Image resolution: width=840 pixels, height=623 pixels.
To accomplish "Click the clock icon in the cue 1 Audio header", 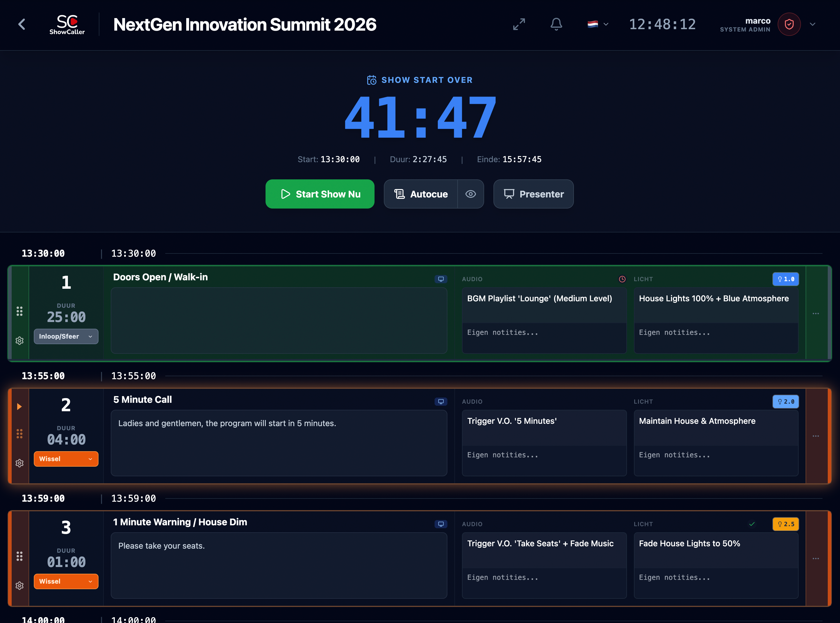I will point(622,279).
